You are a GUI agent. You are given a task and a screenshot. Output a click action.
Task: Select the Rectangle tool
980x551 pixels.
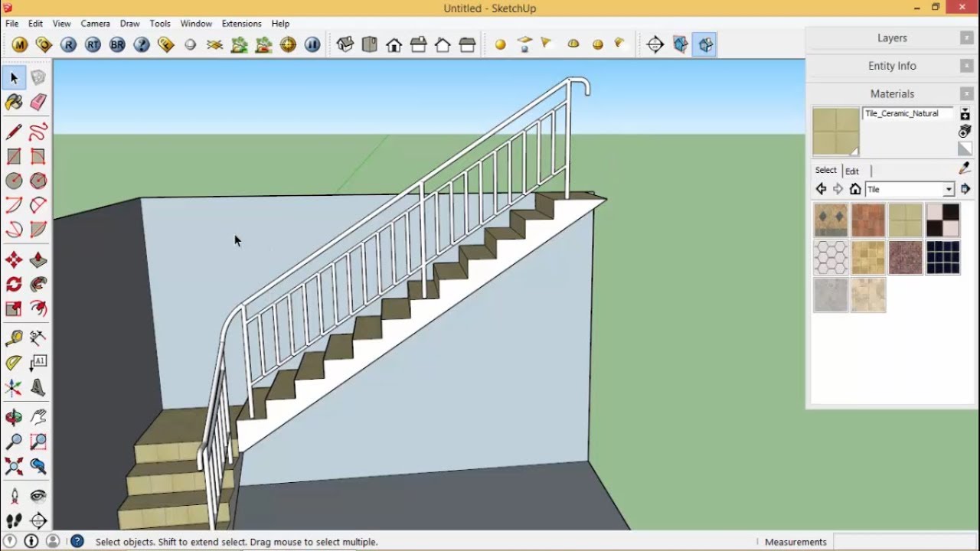(x=14, y=156)
